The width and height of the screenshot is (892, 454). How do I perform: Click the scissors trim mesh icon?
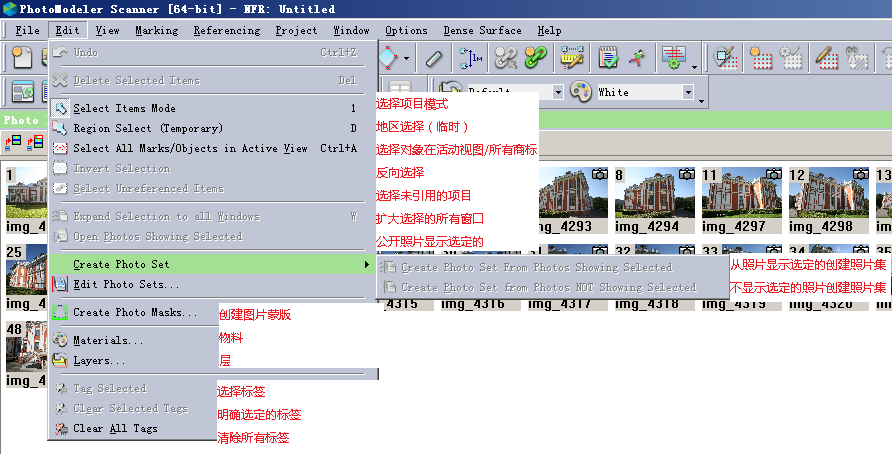click(x=857, y=57)
